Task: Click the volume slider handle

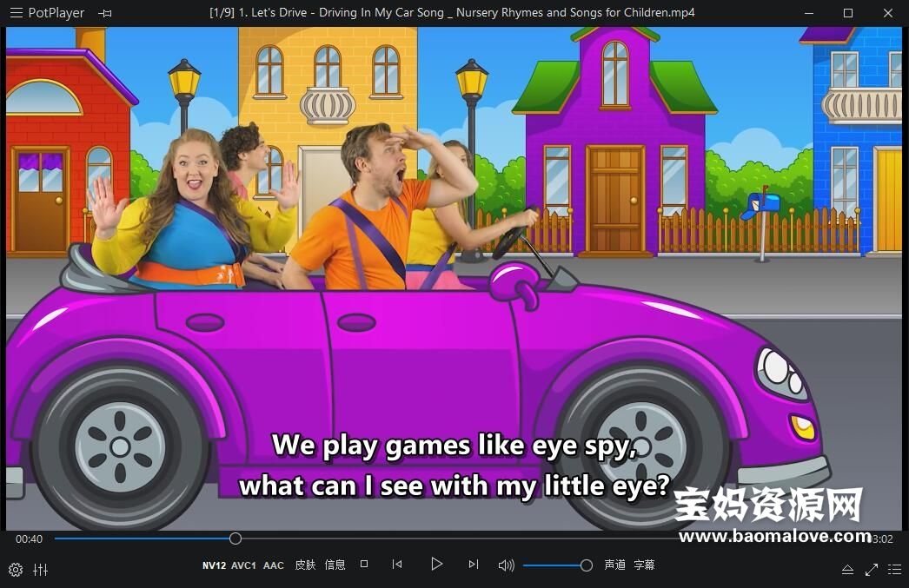Action: 586,565
